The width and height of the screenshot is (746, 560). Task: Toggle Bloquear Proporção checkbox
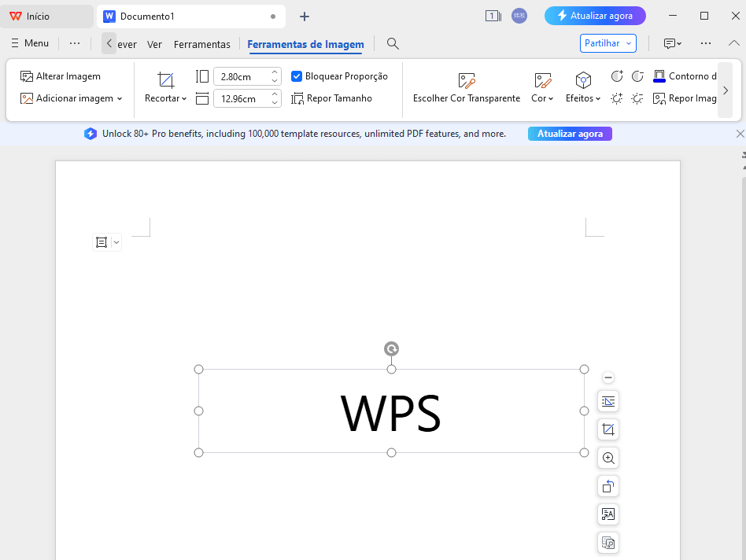pos(297,76)
